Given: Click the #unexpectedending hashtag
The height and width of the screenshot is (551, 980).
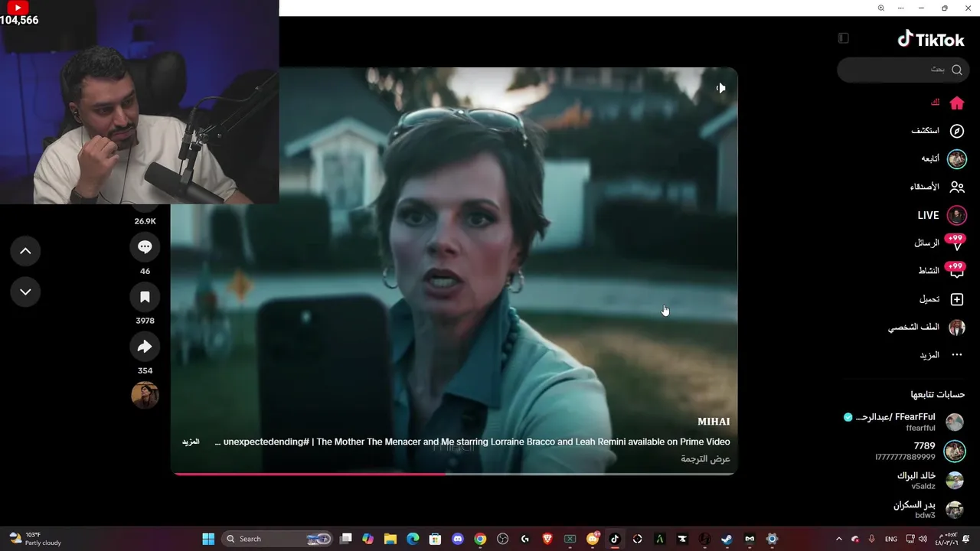Looking at the screenshot, I should pyautogui.click(x=266, y=442).
